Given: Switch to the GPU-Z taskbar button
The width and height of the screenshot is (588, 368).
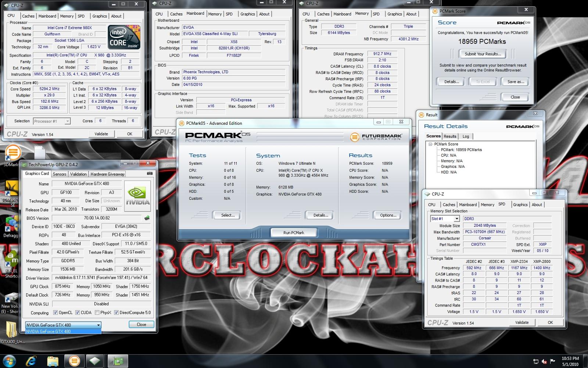Looking at the screenshot, I should (x=118, y=361).
